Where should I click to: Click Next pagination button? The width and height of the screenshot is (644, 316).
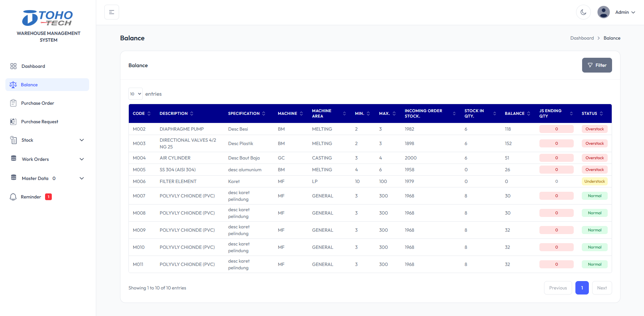(x=602, y=288)
